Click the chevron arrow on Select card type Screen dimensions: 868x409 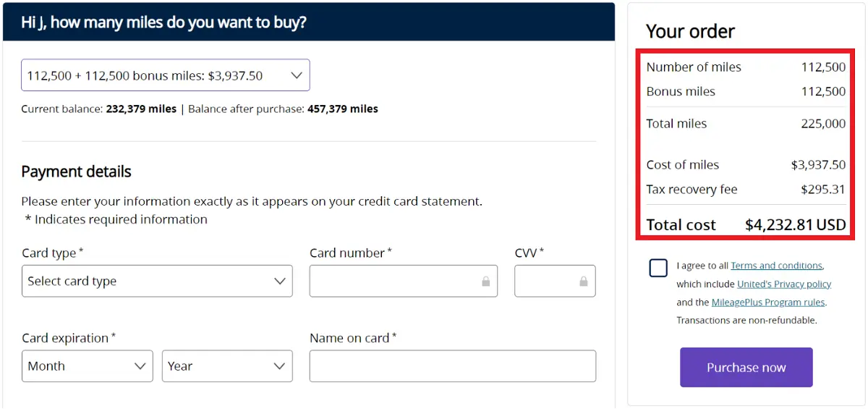[280, 281]
